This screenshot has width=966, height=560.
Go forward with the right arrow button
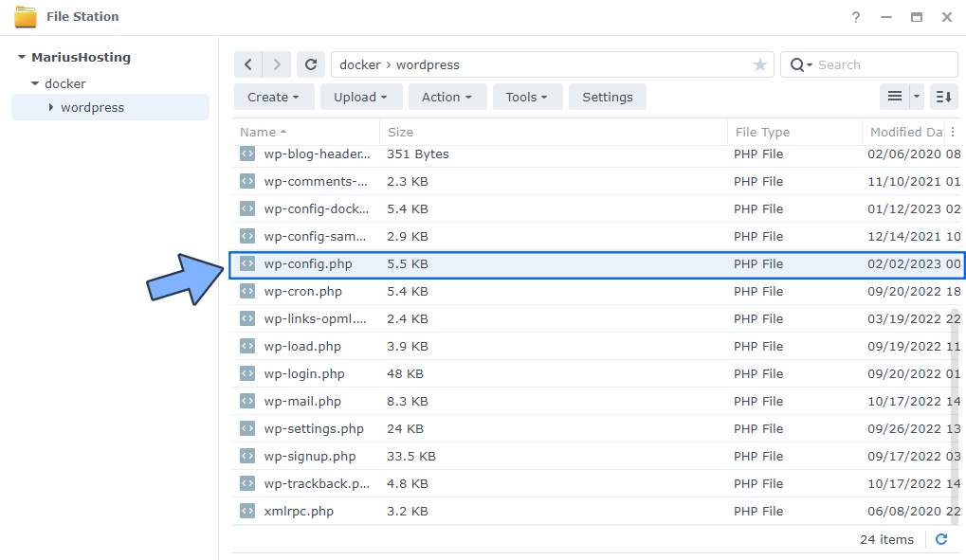(277, 64)
